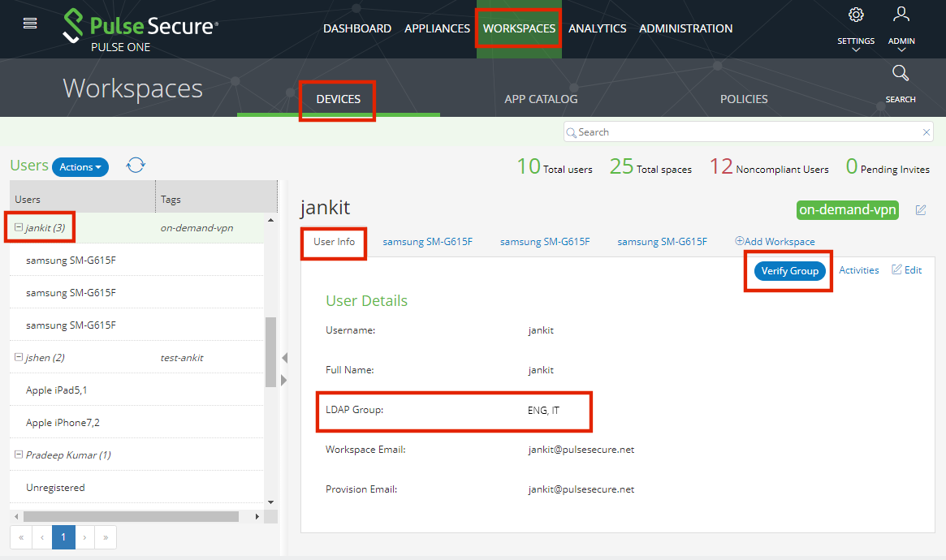Open the hamburger navigation menu
946x560 pixels.
click(x=30, y=23)
